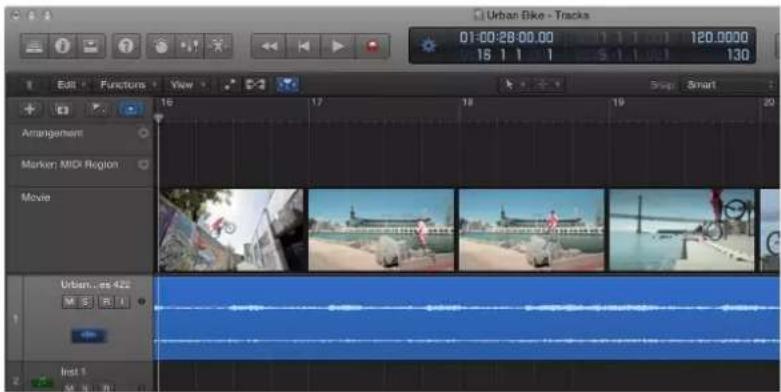Solo the Urban audio track
The width and height of the screenshot is (781, 392).
(x=86, y=302)
